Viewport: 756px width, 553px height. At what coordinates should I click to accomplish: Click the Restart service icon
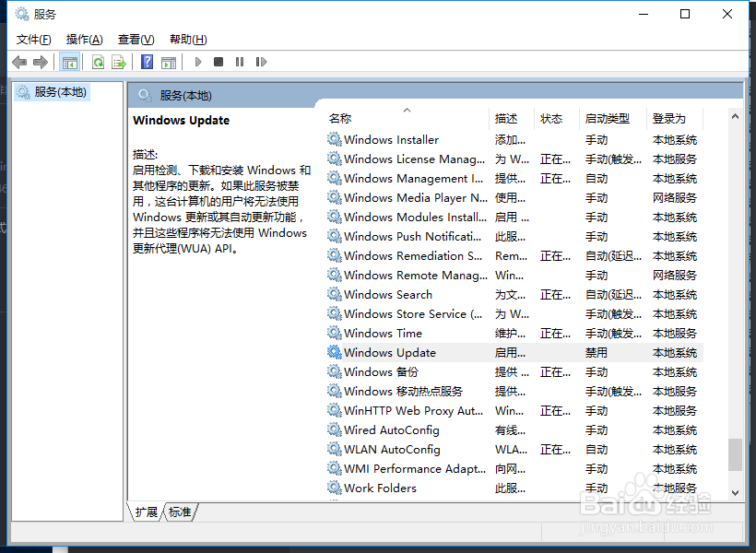point(261,62)
